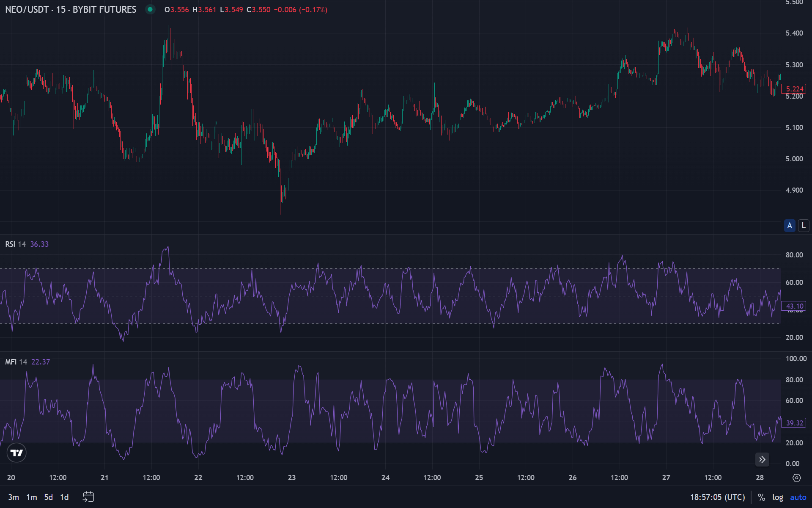Open the go-to-date calendar icon
Viewport: 812px width, 508px height.
[88, 497]
